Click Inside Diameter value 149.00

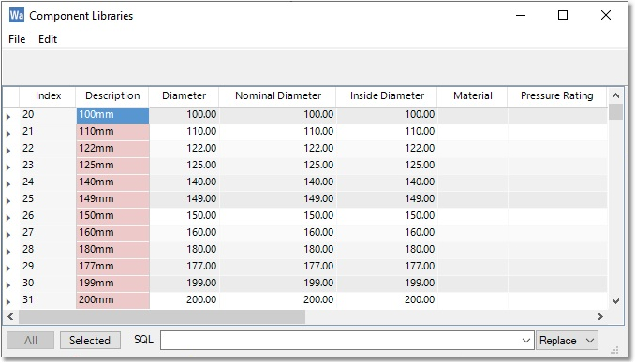(387, 199)
